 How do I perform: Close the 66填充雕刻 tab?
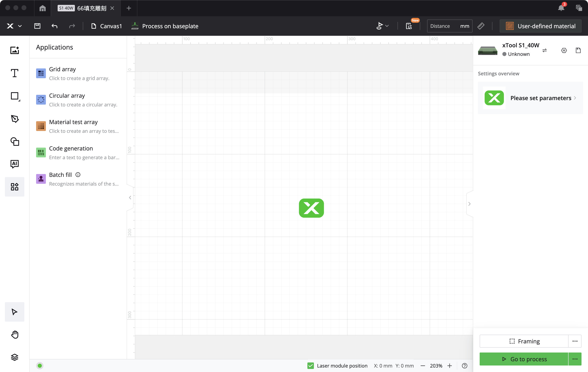pyautogui.click(x=112, y=8)
